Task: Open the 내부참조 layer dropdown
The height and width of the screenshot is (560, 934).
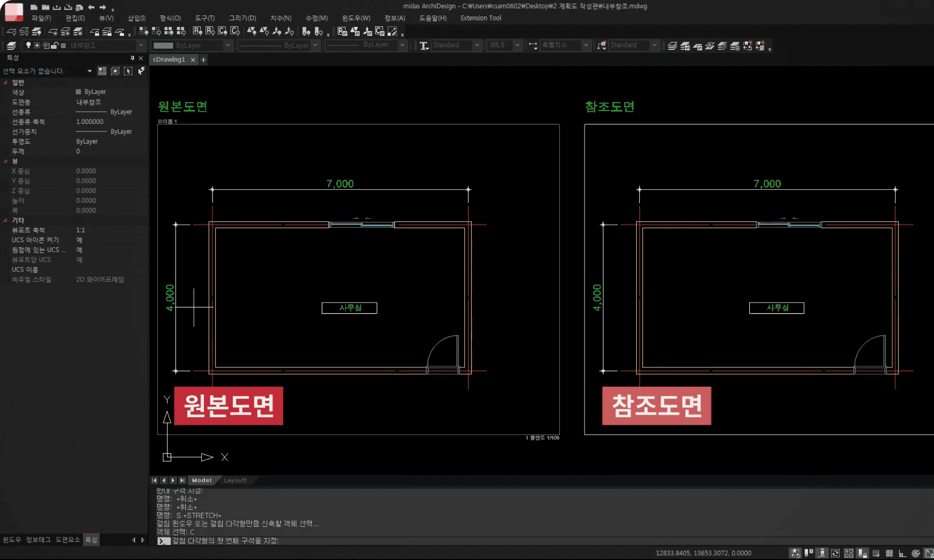Action: point(141,46)
